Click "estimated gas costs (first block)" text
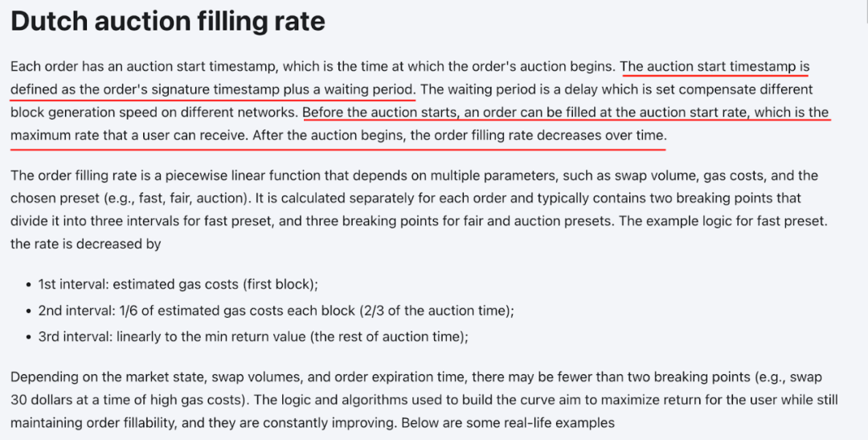 pyautogui.click(x=215, y=284)
